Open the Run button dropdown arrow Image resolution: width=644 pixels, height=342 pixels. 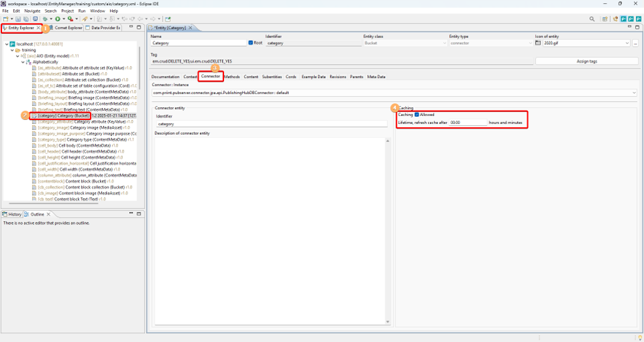click(x=63, y=19)
